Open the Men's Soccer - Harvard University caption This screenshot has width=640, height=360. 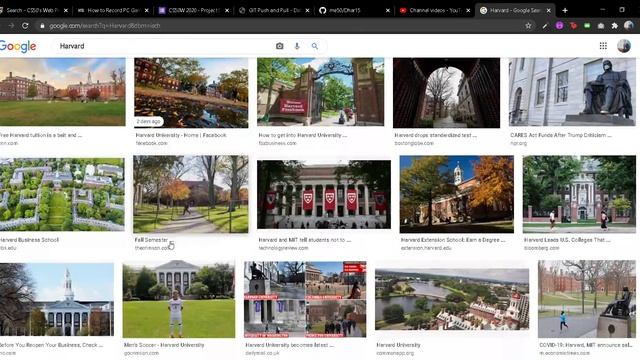[x=164, y=345]
